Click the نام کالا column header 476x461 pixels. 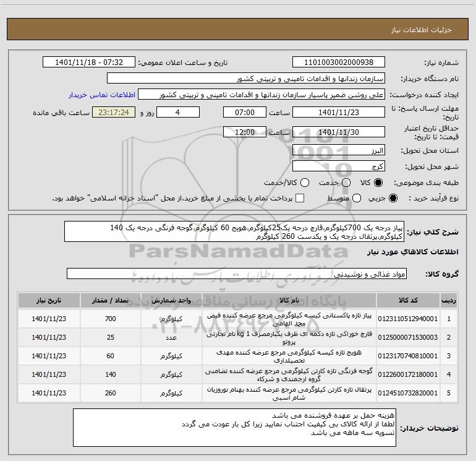point(289,300)
